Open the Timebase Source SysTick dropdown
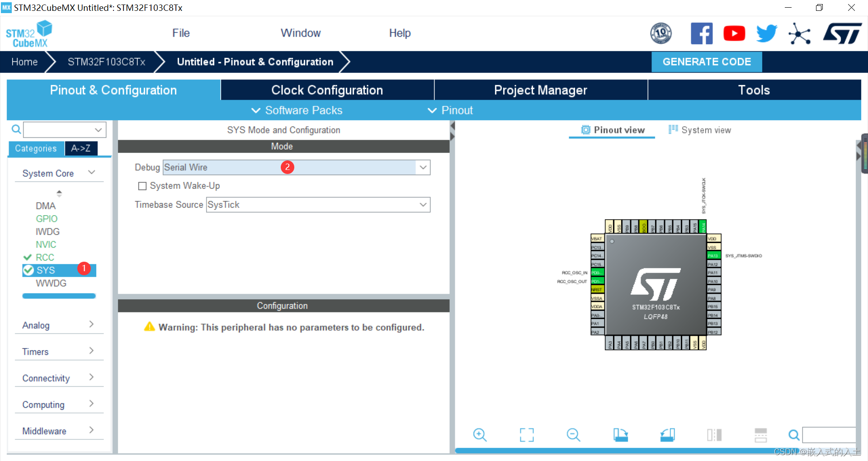 pos(422,205)
